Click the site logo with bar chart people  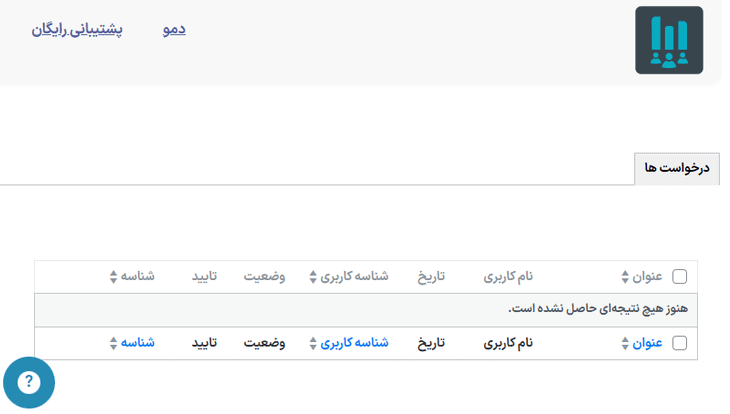click(x=669, y=40)
